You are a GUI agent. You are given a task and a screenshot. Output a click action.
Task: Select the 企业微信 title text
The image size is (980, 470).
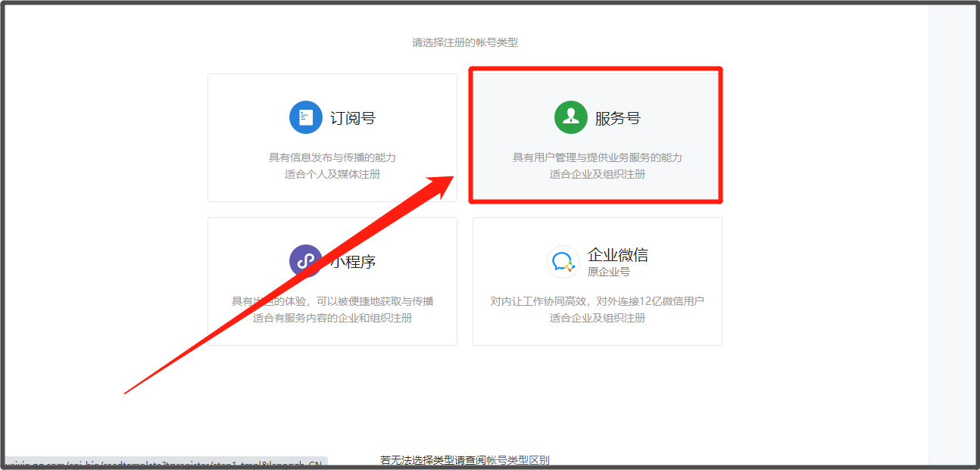(618, 255)
